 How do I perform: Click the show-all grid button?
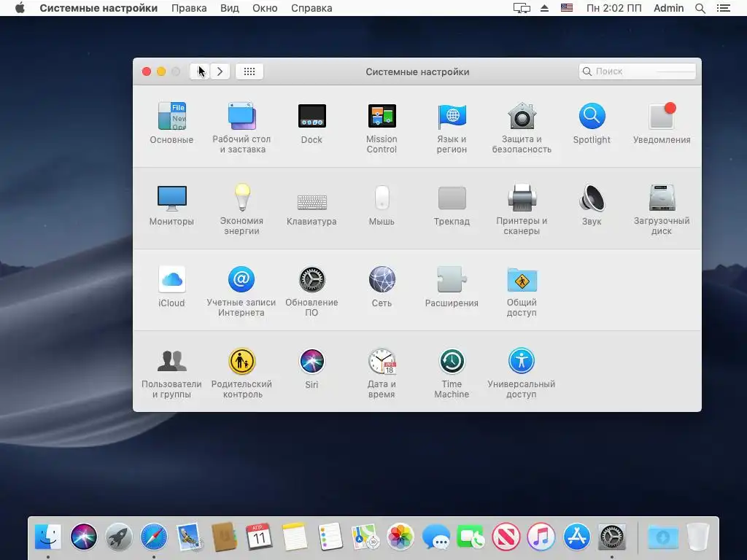[249, 71]
